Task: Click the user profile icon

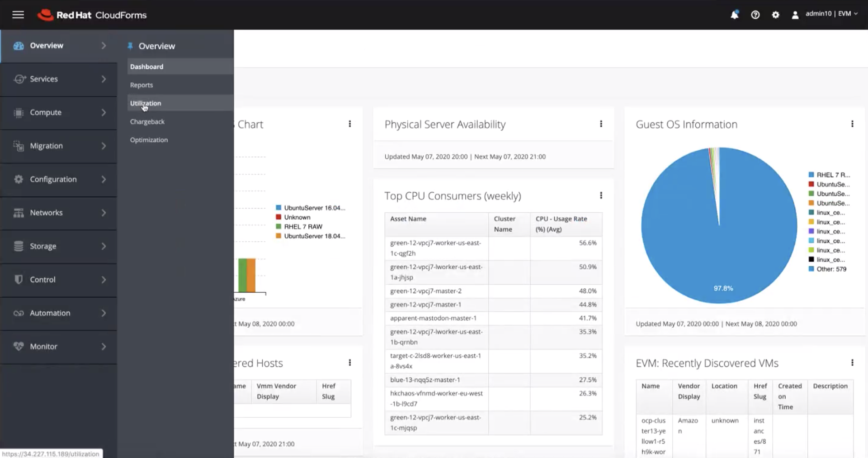Action: [795, 15]
